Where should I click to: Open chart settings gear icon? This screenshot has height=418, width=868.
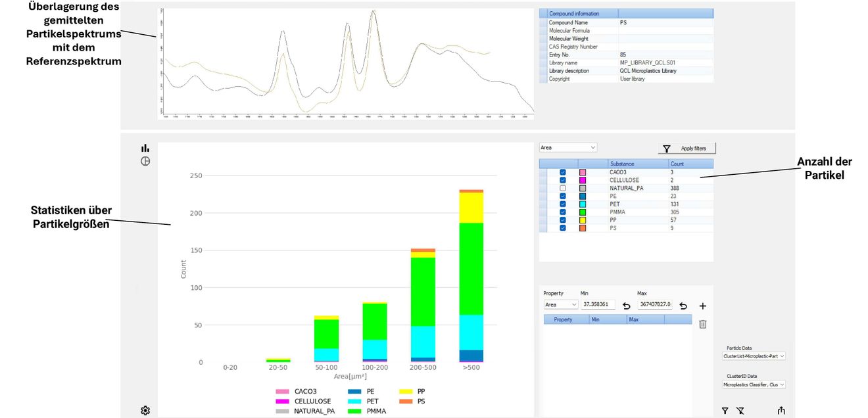145,411
